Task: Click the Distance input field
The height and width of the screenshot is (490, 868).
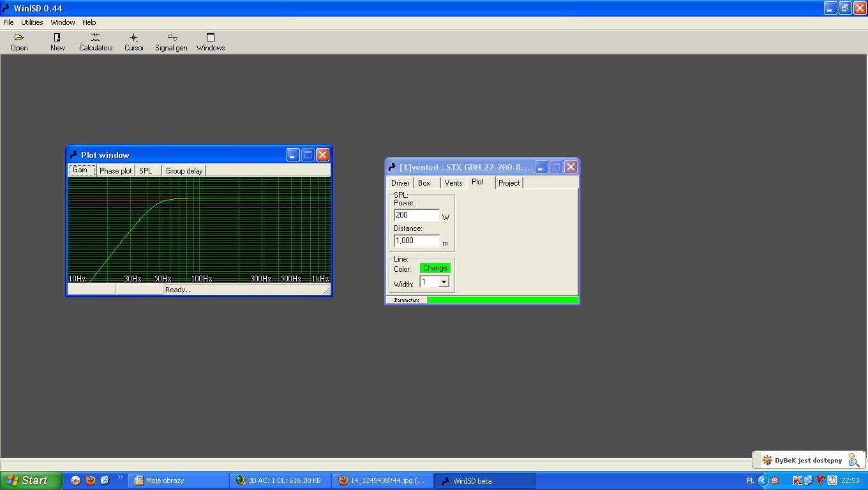Action: click(x=417, y=241)
